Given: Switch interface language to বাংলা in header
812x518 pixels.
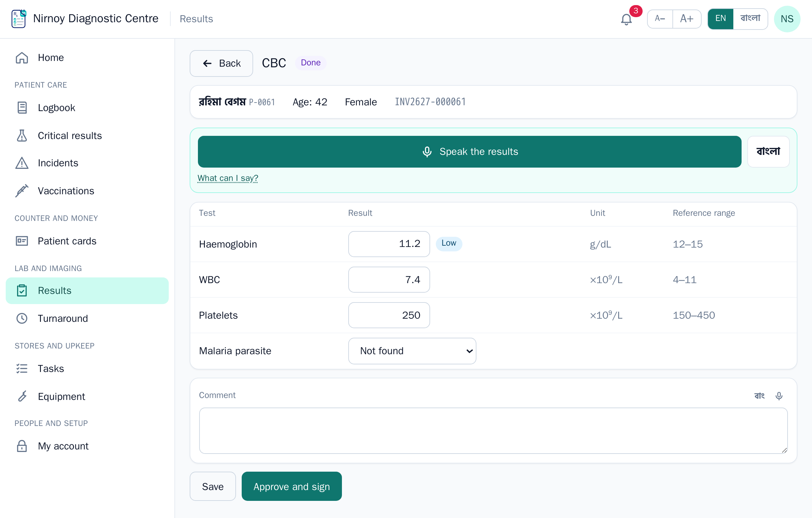Looking at the screenshot, I should (750, 18).
